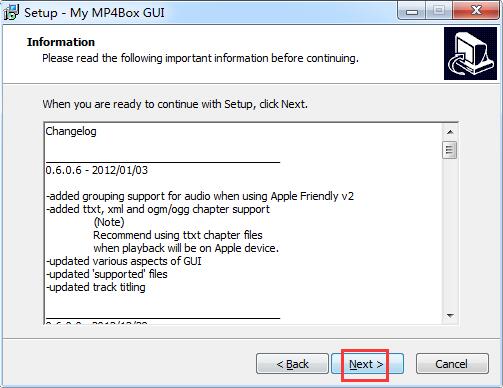Click the 'Information' page heading
Screen dimensions: 503x388
(61, 42)
